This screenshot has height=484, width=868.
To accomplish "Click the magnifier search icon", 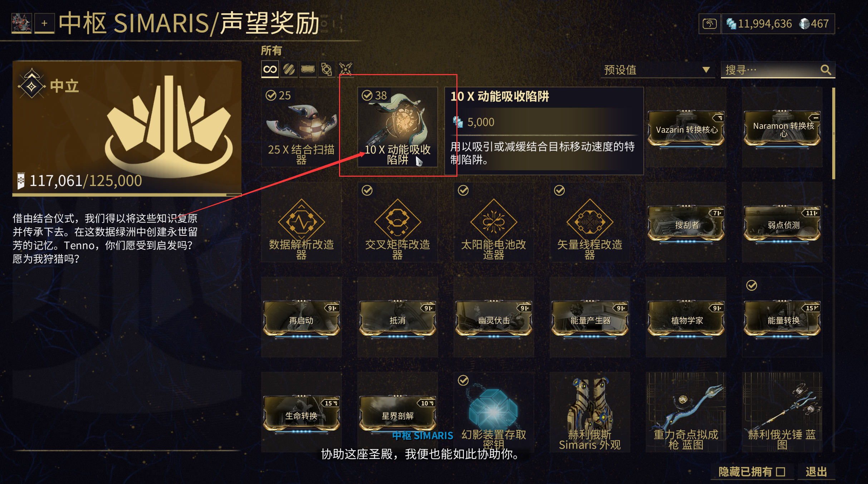I will pos(826,70).
